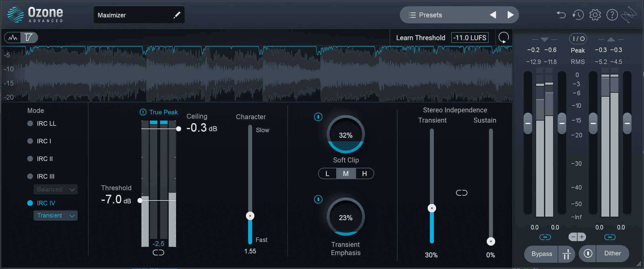Select IRC II mode
The image size is (644, 269).
pos(40,159)
